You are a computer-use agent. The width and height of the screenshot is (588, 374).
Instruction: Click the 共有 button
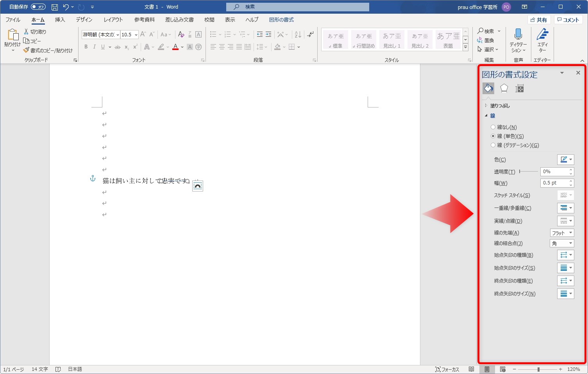point(539,20)
